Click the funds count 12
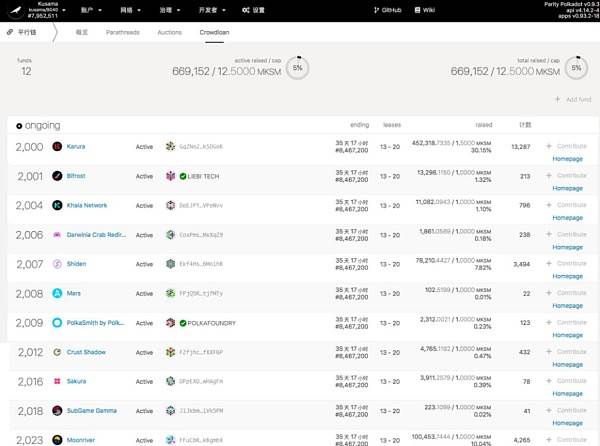The image size is (600, 446). (x=26, y=72)
